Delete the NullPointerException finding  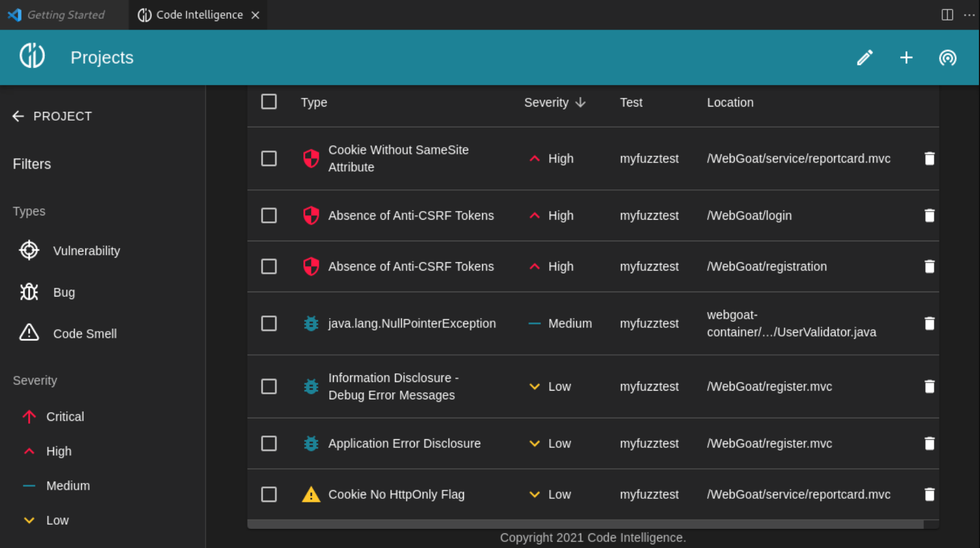pyautogui.click(x=929, y=323)
